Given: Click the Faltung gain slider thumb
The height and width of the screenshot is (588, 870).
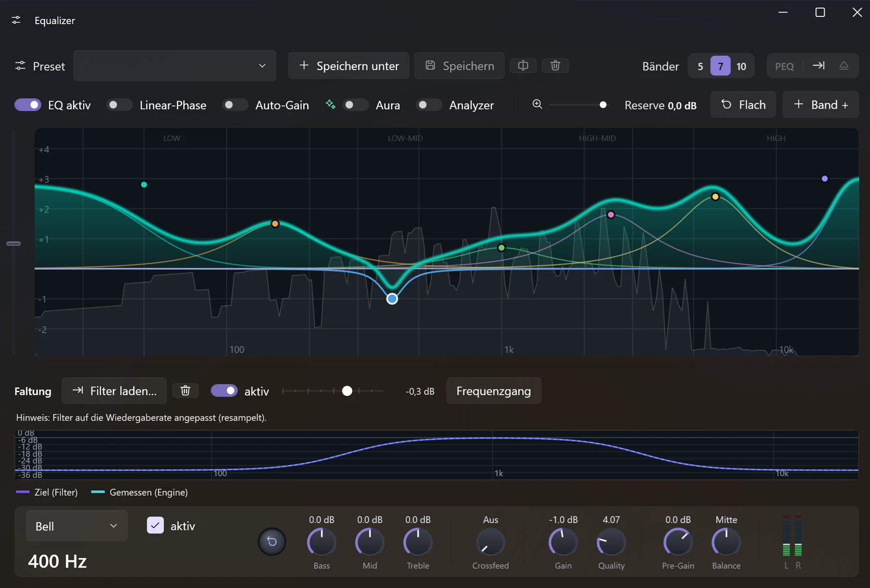Looking at the screenshot, I should [347, 391].
